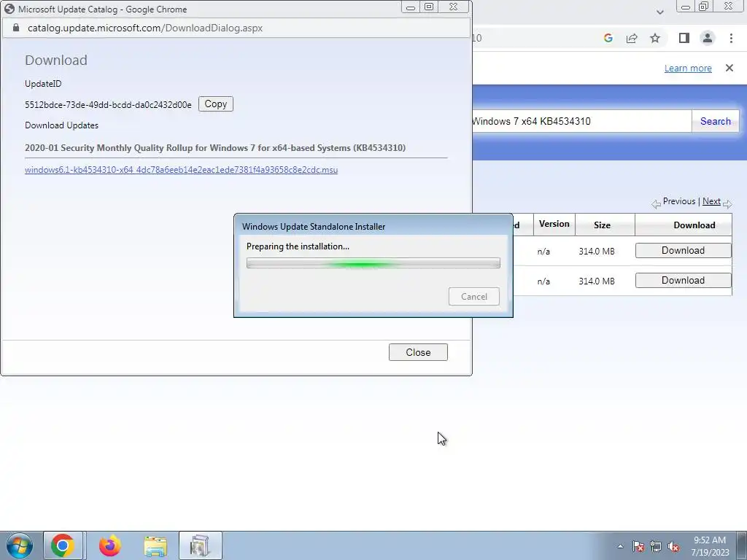Screen dimensions: 747x560
Task: Show hidden tray icons arrow
Action: coord(620,547)
